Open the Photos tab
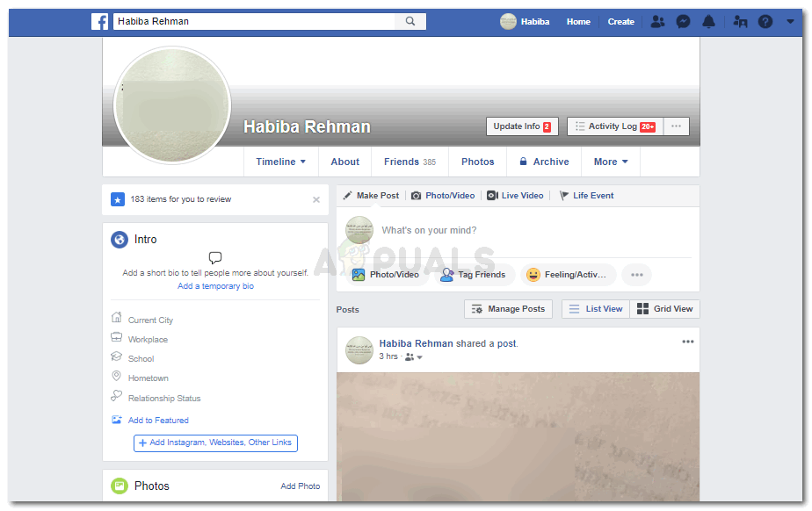Screen dimensions: 812x511 click(x=477, y=162)
